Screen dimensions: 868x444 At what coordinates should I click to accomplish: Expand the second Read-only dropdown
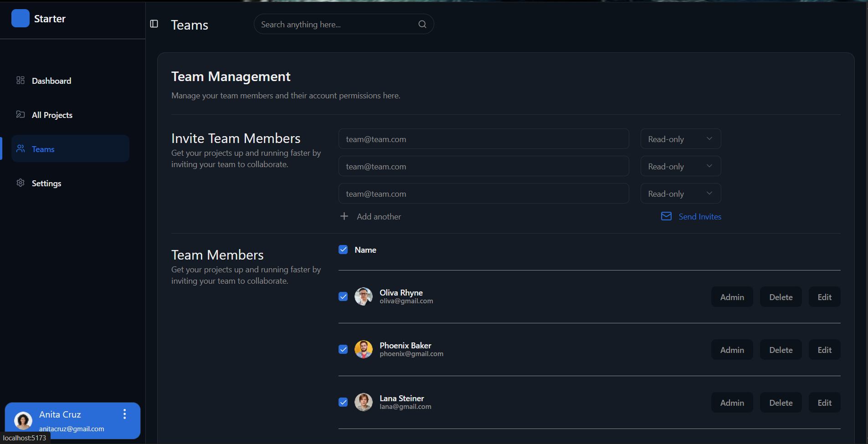click(x=680, y=166)
